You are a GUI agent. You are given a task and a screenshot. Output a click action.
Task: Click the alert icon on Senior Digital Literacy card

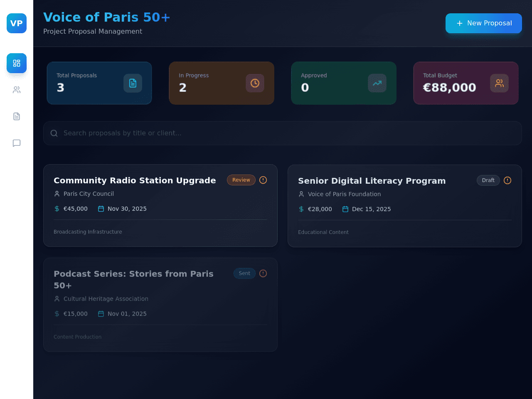click(x=507, y=180)
